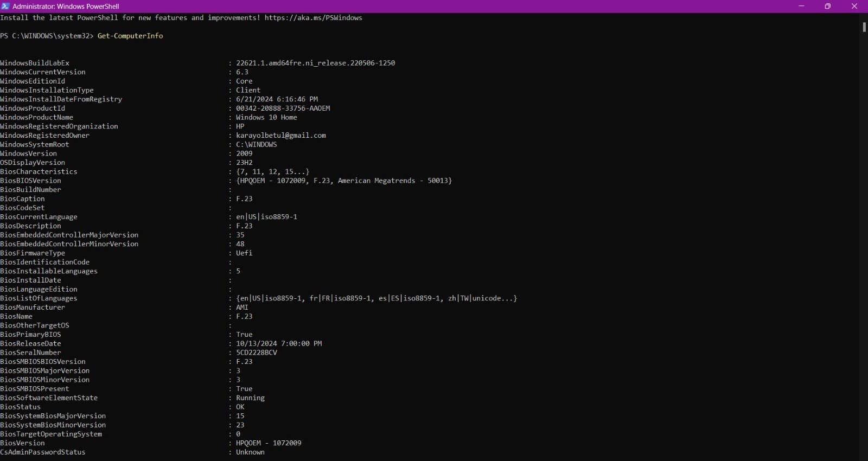868x461 pixels.
Task: Click the BiosOtherTargetOS property name
Action: point(35,325)
